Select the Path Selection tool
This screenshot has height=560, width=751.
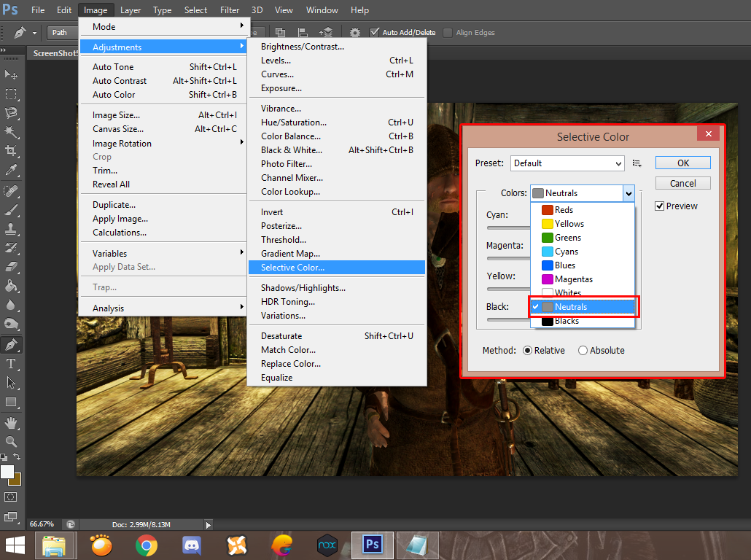11,384
